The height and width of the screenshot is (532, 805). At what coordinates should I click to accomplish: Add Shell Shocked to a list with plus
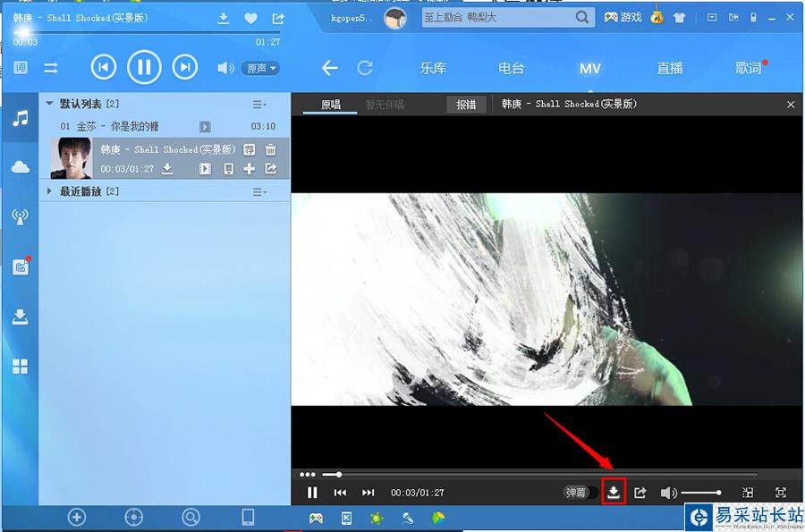click(249, 169)
